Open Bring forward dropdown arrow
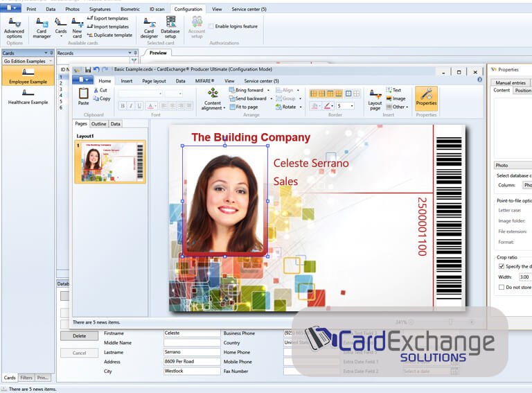Viewport: 532px width, 393px height. [x=268, y=90]
